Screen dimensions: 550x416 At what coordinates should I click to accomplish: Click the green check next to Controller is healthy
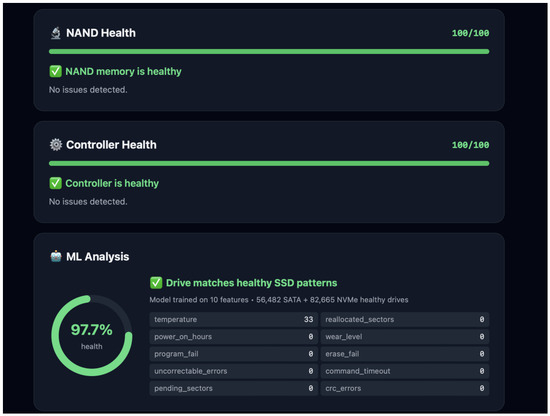pyautogui.click(x=55, y=183)
